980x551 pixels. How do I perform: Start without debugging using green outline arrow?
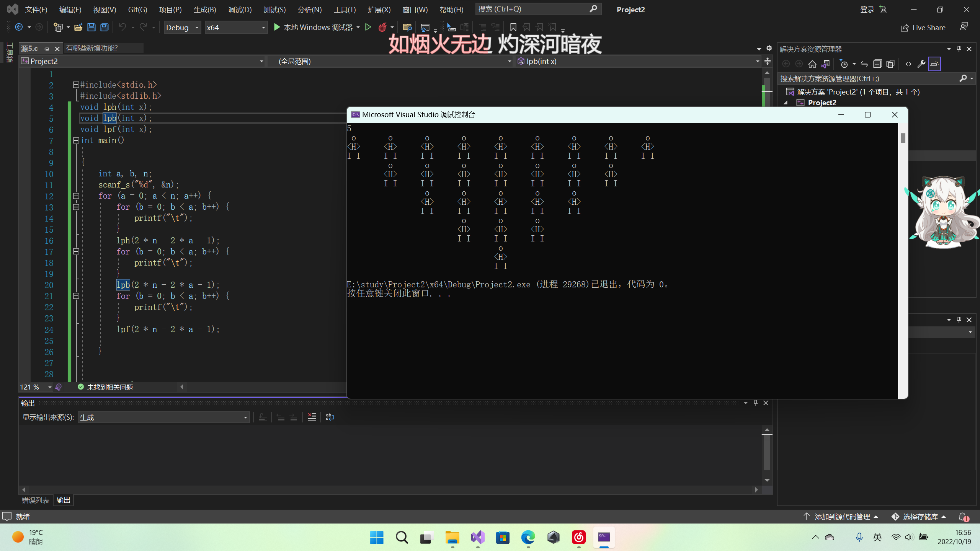[x=368, y=27]
